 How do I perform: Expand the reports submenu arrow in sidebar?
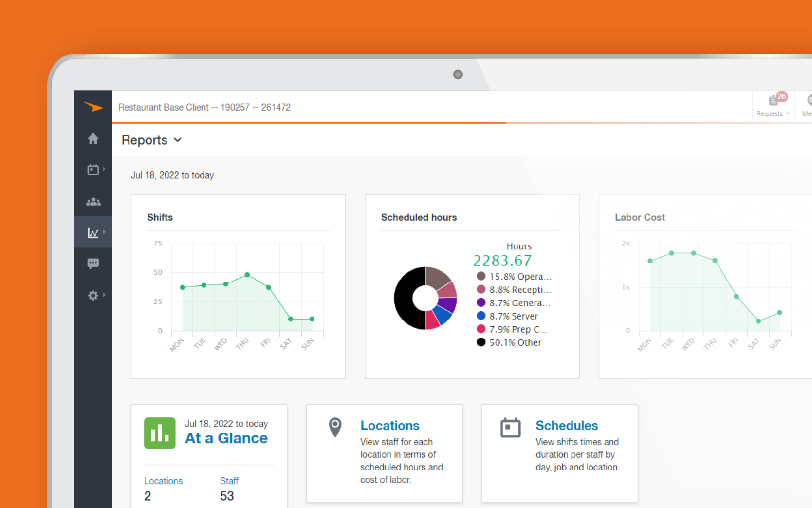[x=104, y=232]
